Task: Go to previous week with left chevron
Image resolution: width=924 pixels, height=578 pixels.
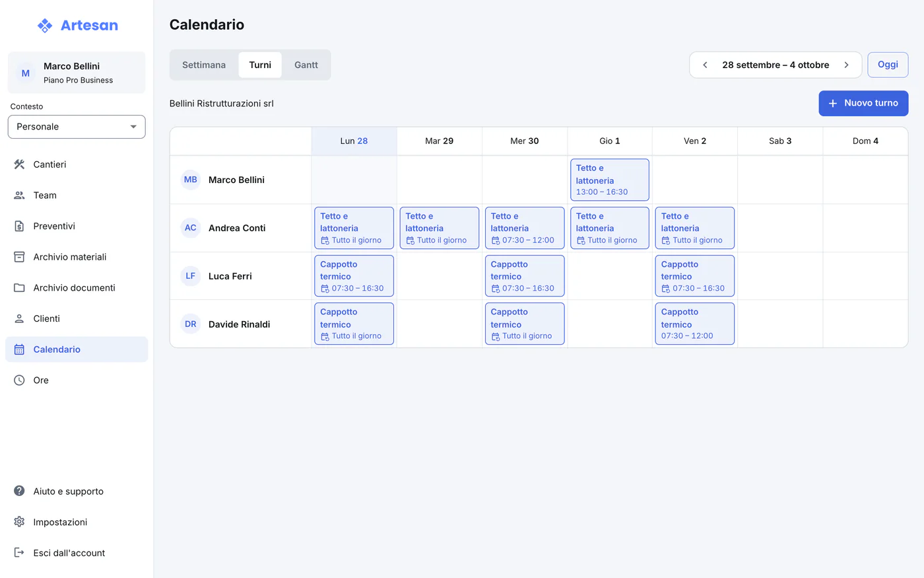Action: [705, 65]
